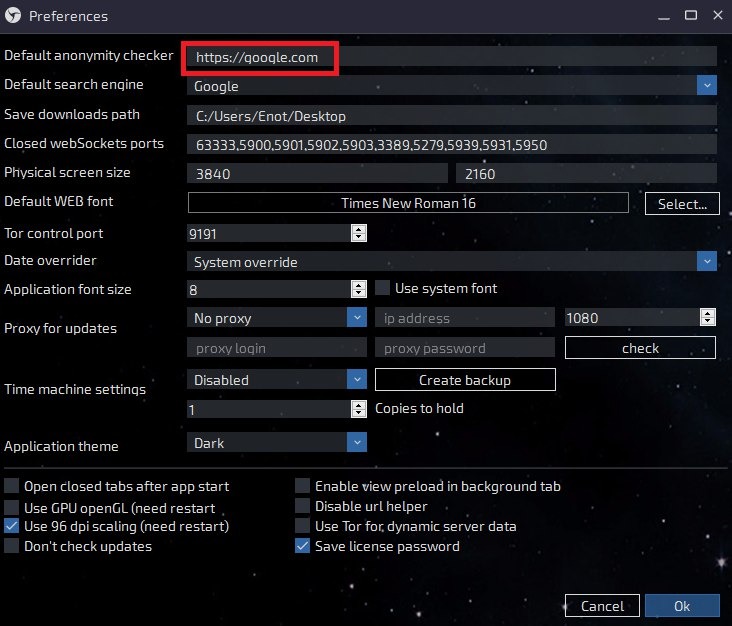
Task: Enable Use GPU openGL checkbox
Action: point(12,507)
